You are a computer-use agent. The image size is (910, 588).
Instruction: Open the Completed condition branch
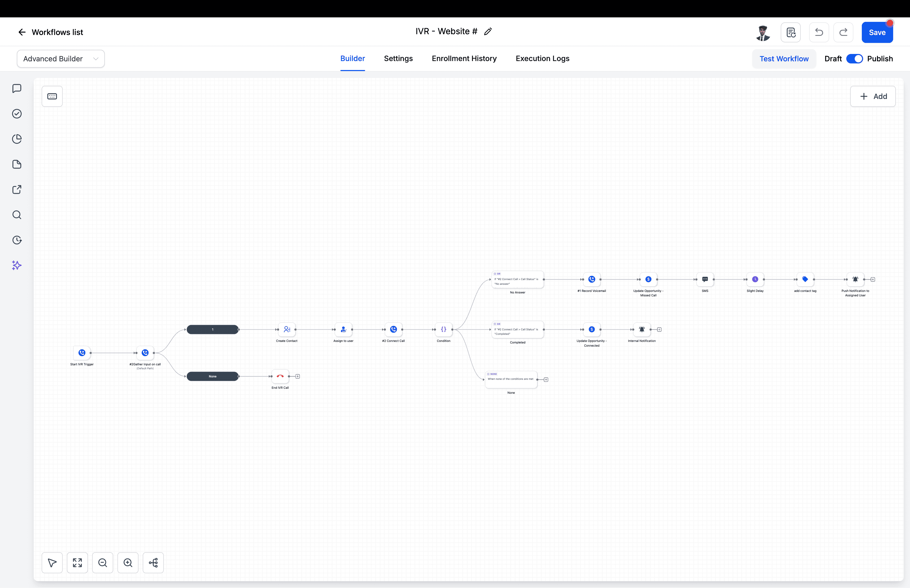(517, 330)
